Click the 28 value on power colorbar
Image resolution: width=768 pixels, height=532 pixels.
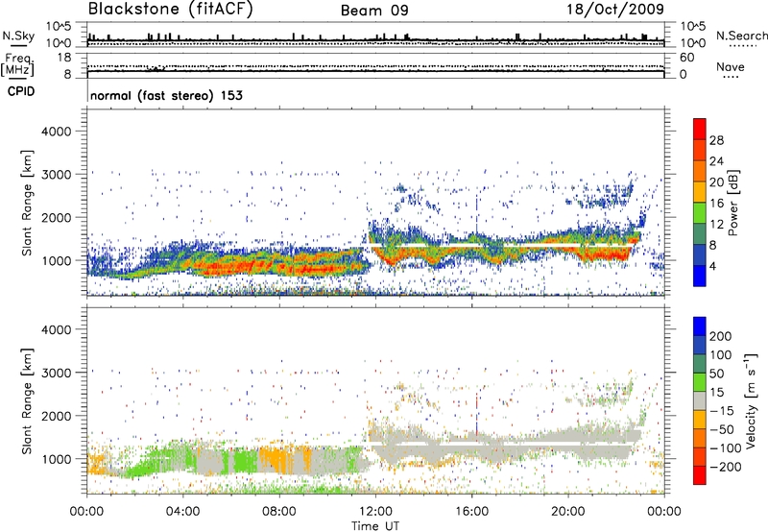716,140
